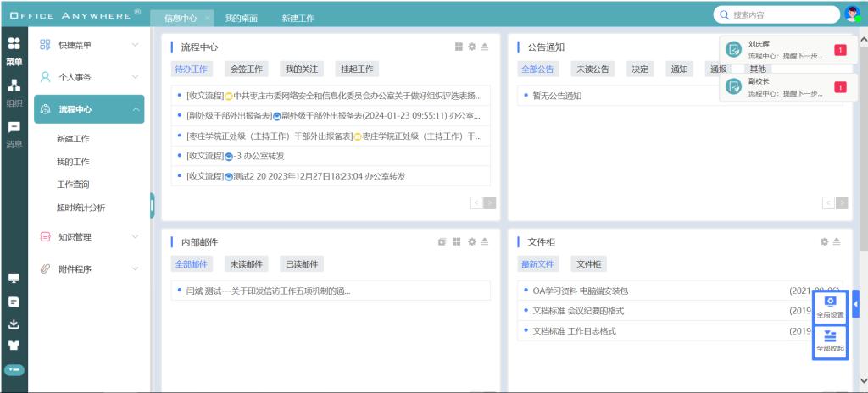Open 新建工作 under 流程中心
The width and height of the screenshot is (868, 393).
coord(74,139)
